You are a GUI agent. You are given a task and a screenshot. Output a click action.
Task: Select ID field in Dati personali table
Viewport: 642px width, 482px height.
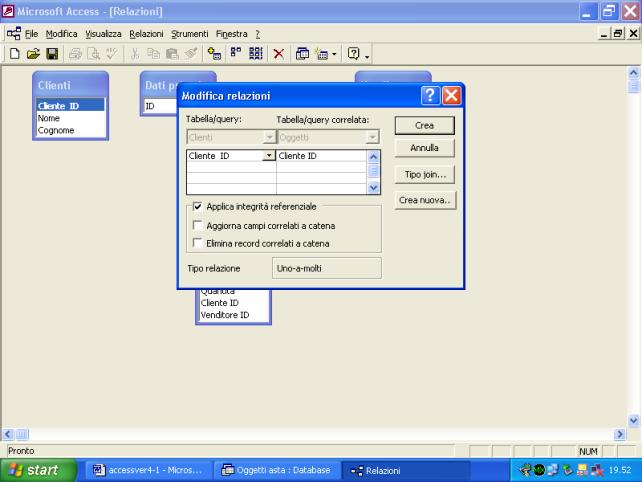click(x=160, y=106)
